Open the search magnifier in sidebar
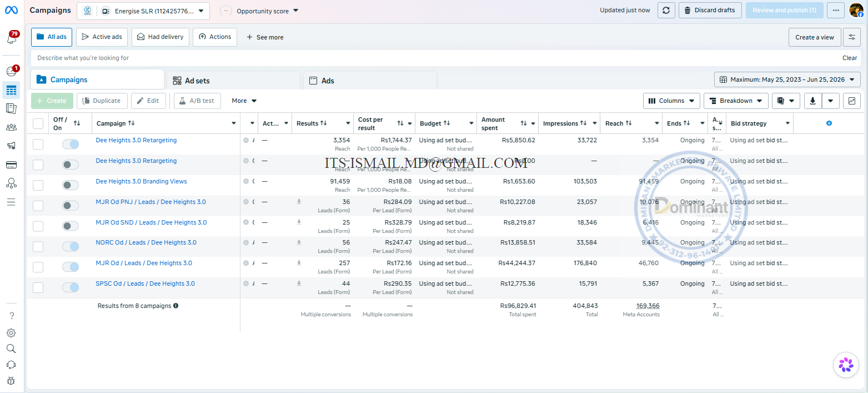Image resolution: width=868 pixels, height=393 pixels. pos(11,349)
